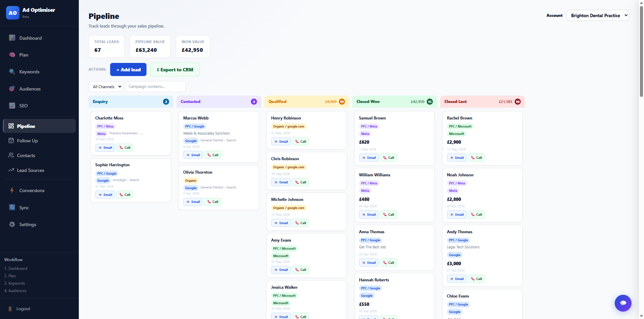The width and height of the screenshot is (644, 319).
Task: Call Andy Thomas
Action: pyautogui.click(x=476, y=279)
